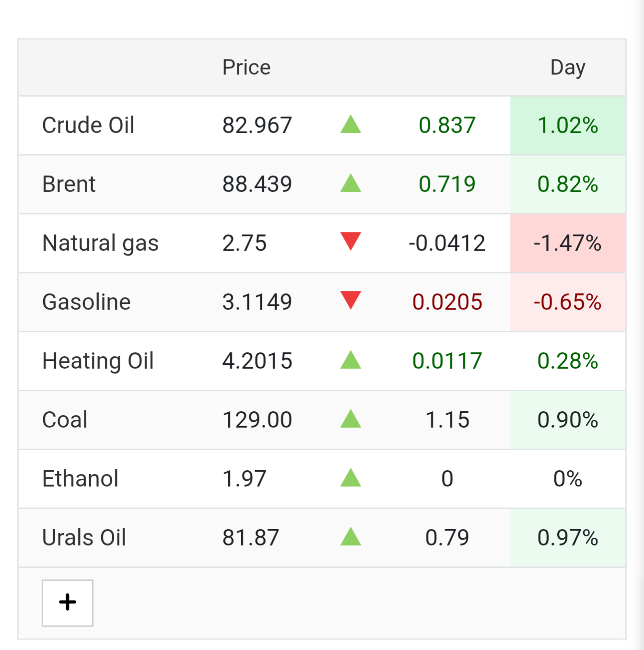
Task: Click the 1.02% day change cell
Action: click(x=568, y=126)
